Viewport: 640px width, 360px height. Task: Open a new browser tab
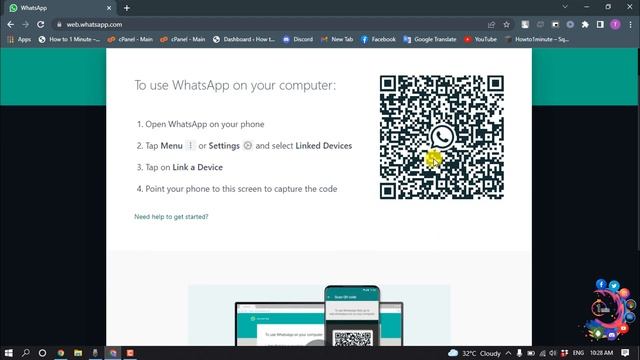pyautogui.click(x=127, y=8)
